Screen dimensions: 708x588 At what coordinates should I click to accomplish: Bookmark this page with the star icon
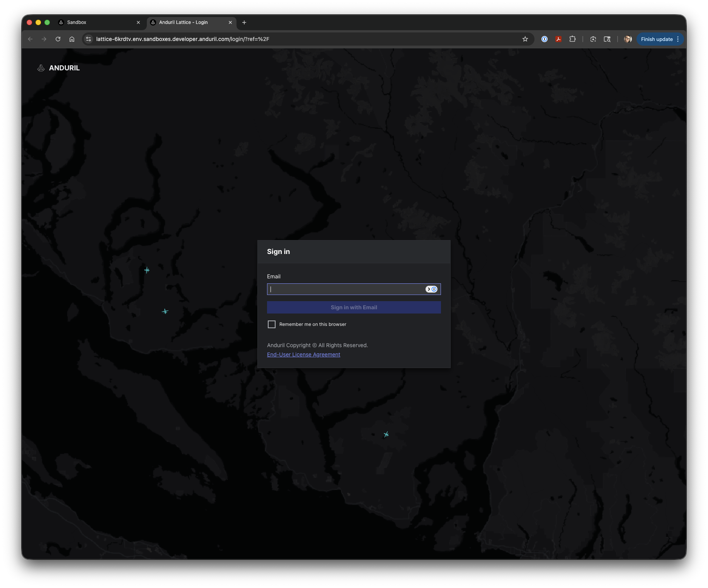(525, 39)
